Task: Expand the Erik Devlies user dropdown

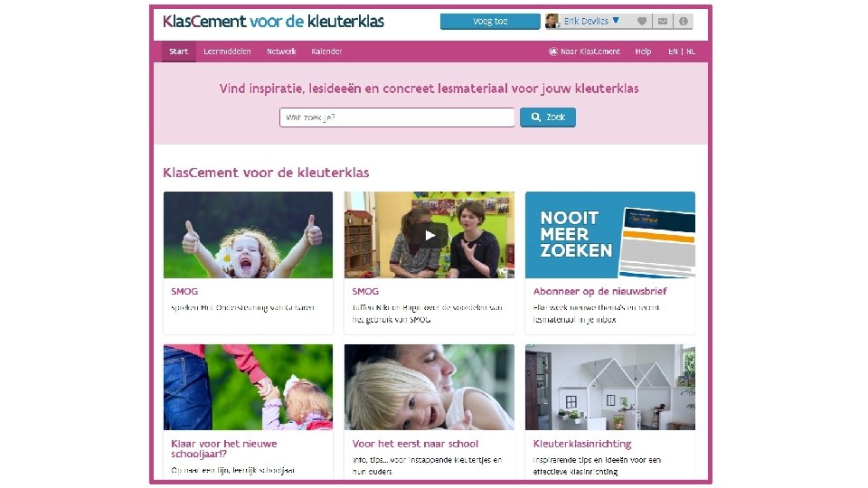Action: [616, 21]
